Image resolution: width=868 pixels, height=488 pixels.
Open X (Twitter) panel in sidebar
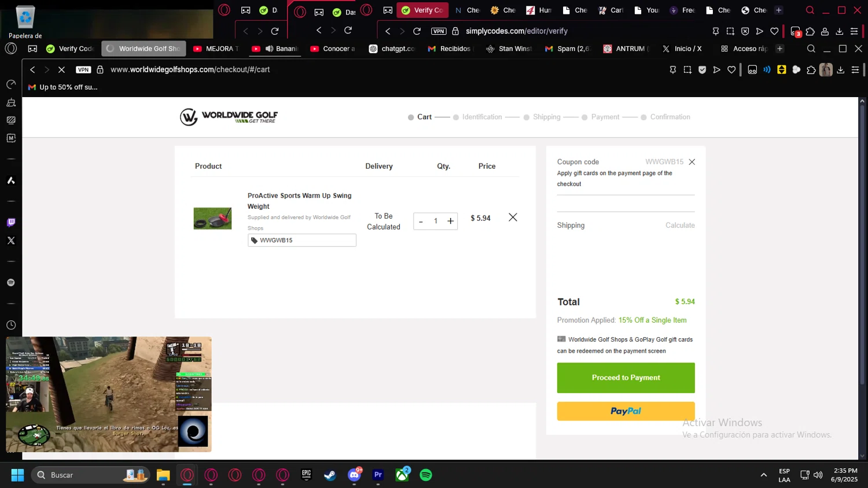tap(11, 241)
